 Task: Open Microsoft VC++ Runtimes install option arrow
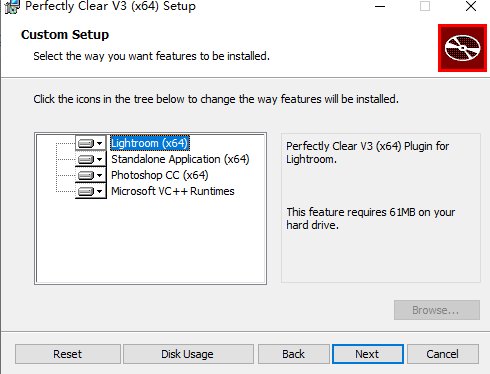[99, 191]
